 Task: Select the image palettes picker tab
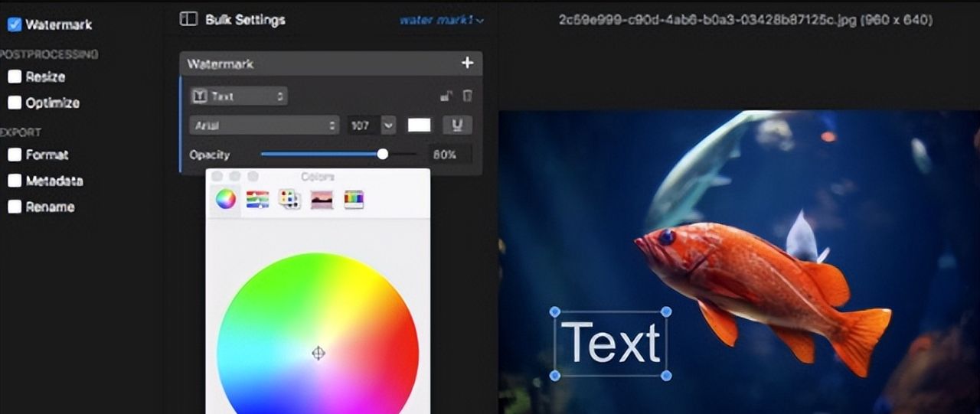(x=322, y=200)
